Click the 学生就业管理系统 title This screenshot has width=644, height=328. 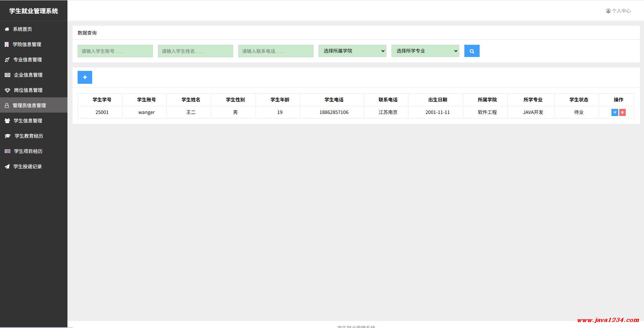tap(34, 11)
